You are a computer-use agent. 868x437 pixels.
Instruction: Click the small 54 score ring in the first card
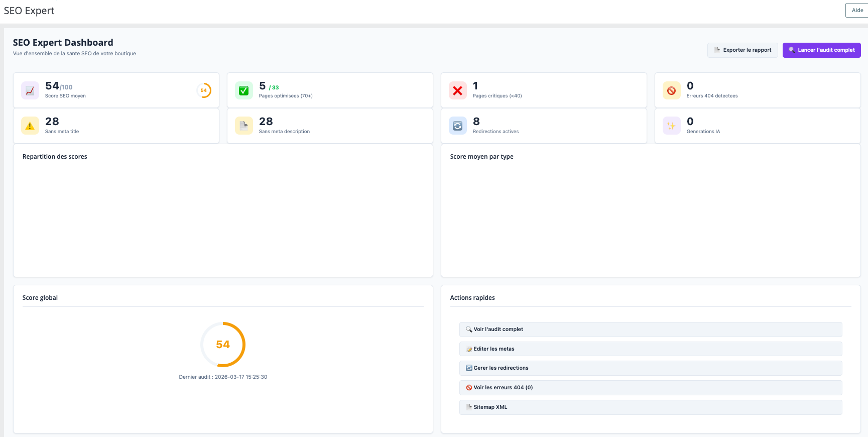coord(204,90)
